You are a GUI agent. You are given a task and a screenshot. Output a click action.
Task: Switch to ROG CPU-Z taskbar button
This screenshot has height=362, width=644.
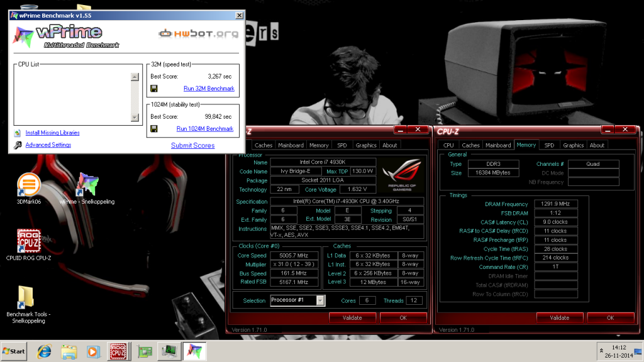point(118,351)
